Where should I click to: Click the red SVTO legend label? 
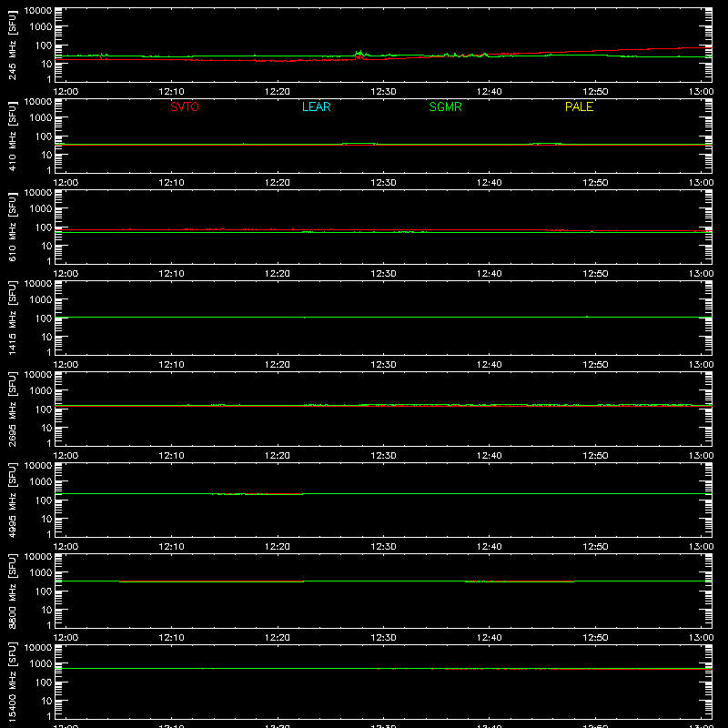(185, 106)
